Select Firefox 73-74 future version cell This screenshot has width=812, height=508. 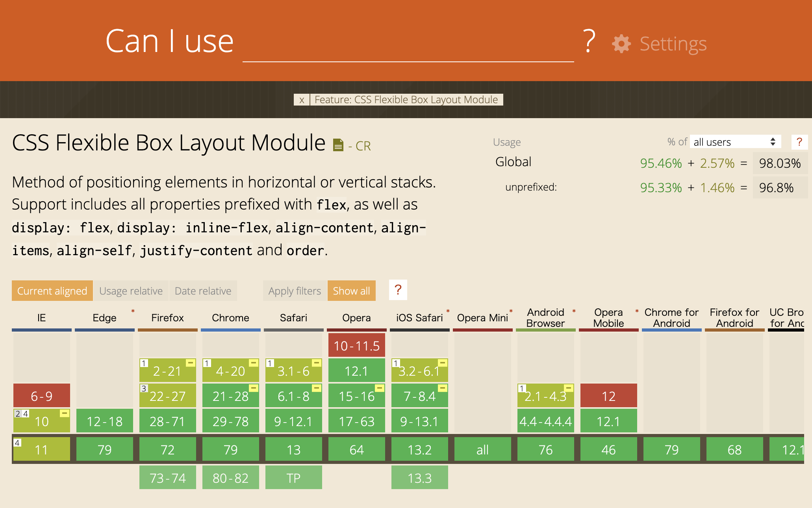coord(168,478)
